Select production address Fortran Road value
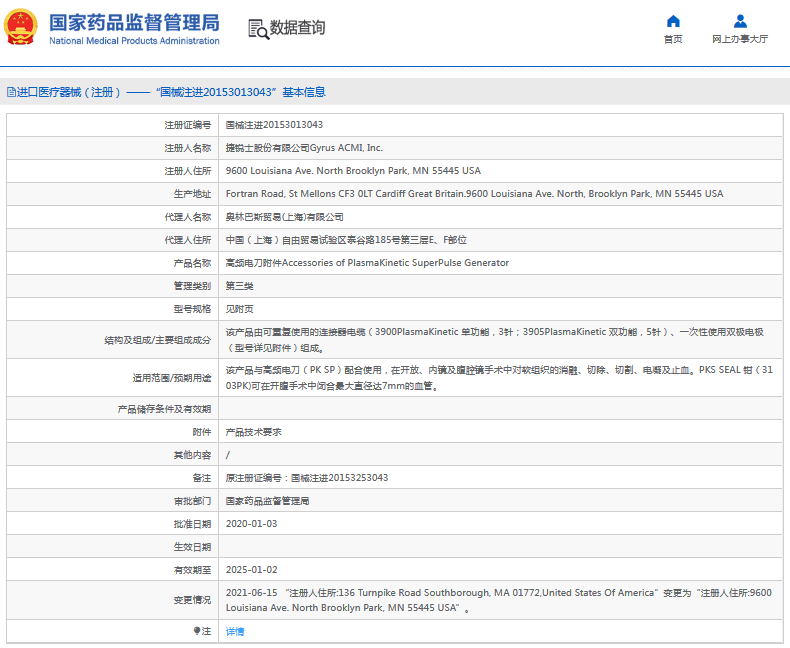The height and width of the screenshot is (648, 790). [474, 194]
